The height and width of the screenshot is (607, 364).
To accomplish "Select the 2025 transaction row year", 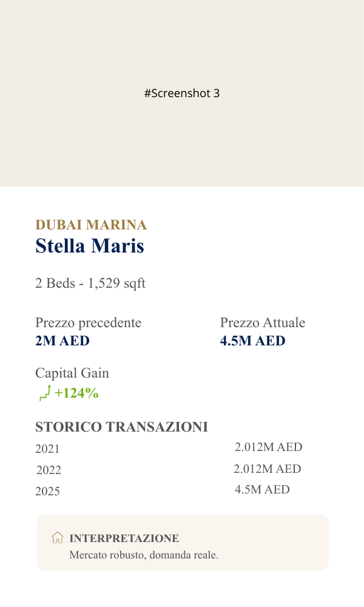I will (48, 492).
